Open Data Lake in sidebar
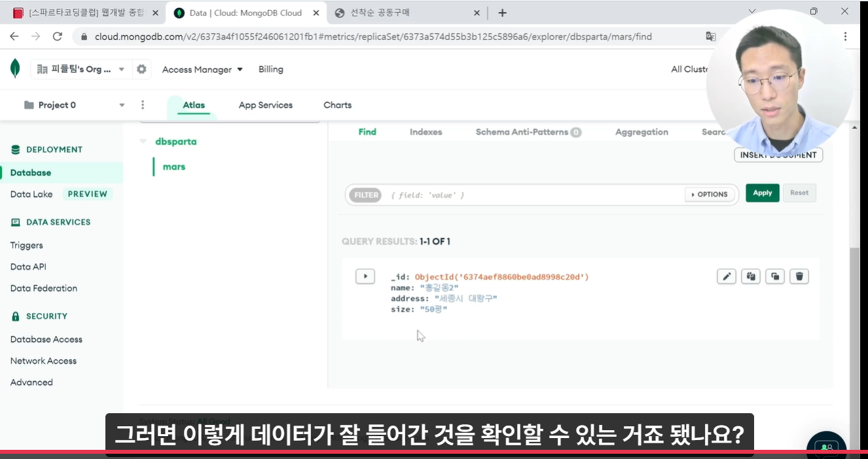The height and width of the screenshot is (459, 868). click(31, 194)
